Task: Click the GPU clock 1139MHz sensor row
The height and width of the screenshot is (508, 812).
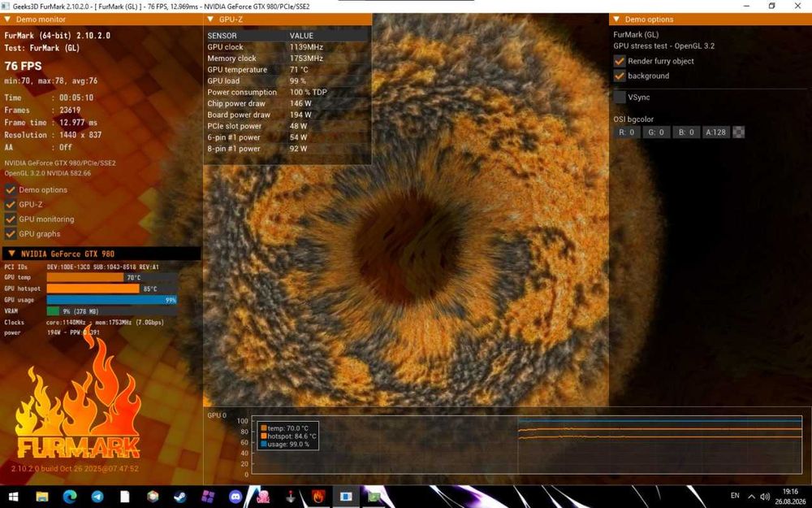Action: (287, 47)
